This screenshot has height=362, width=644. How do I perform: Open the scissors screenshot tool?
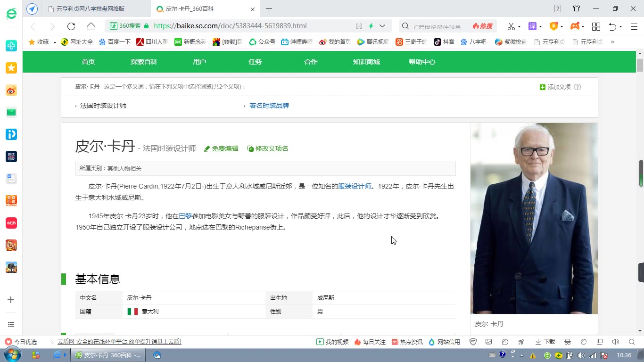[x=511, y=26]
